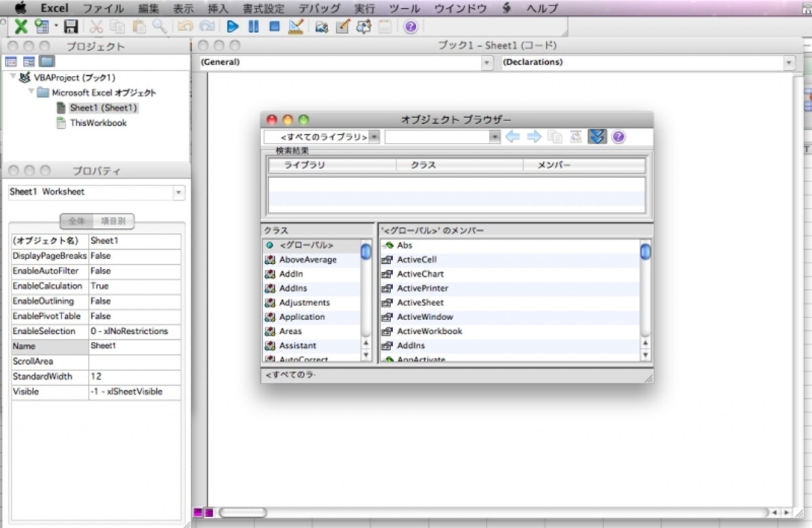Collapse the VBAProject (ブック1) tree node
Screen dimensions: 812x528
(13, 78)
